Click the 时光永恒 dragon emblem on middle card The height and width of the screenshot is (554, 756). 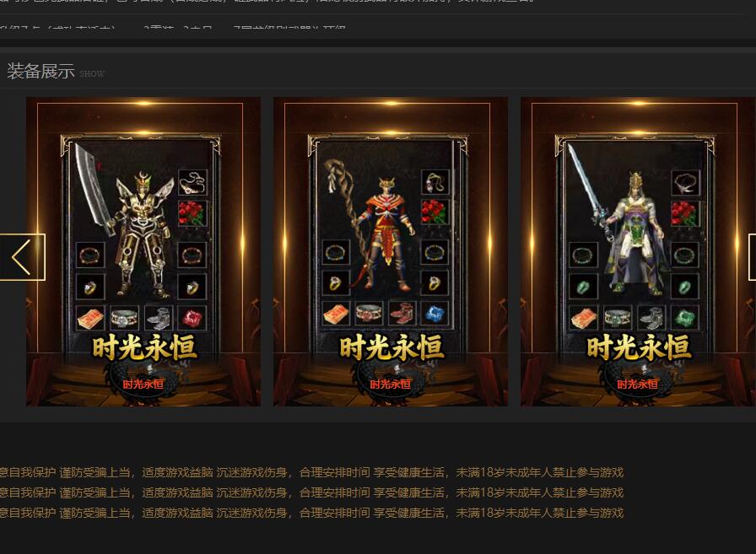tap(390, 382)
